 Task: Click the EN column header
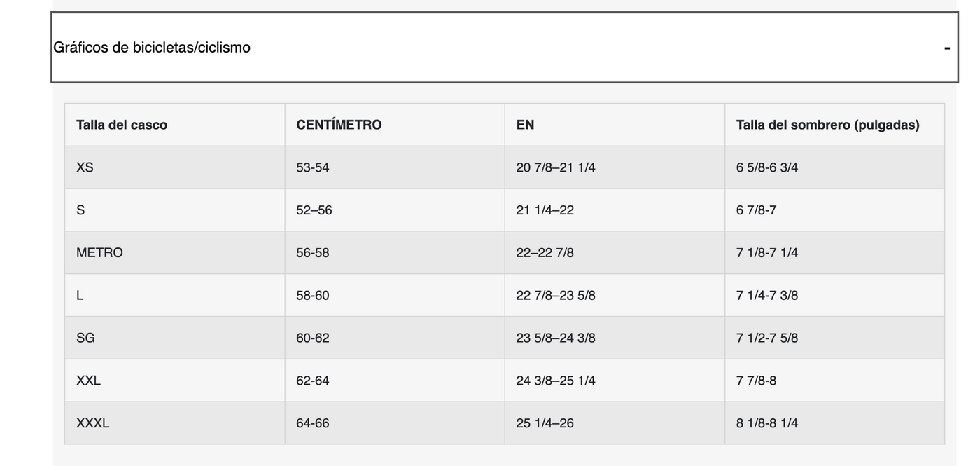pyautogui.click(x=525, y=125)
